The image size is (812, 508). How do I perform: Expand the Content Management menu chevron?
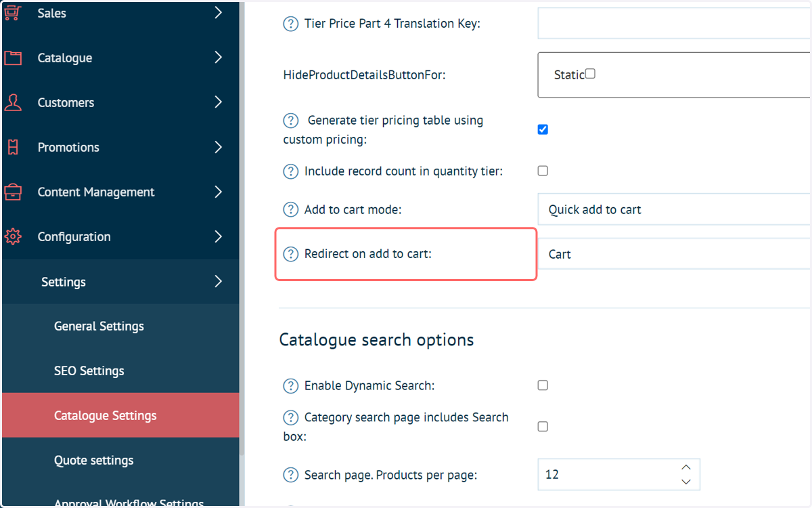point(218,192)
